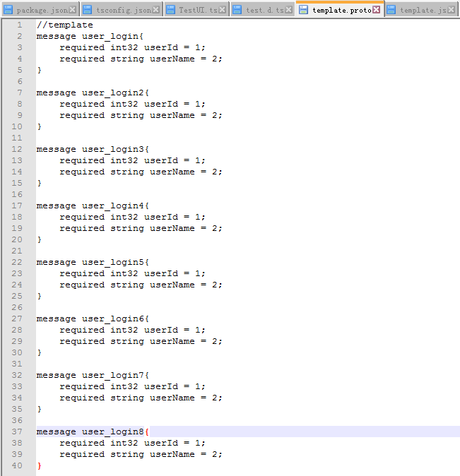This screenshot has width=460, height=476.
Task: Click 'message user_login5{' text
Action: click(93, 262)
